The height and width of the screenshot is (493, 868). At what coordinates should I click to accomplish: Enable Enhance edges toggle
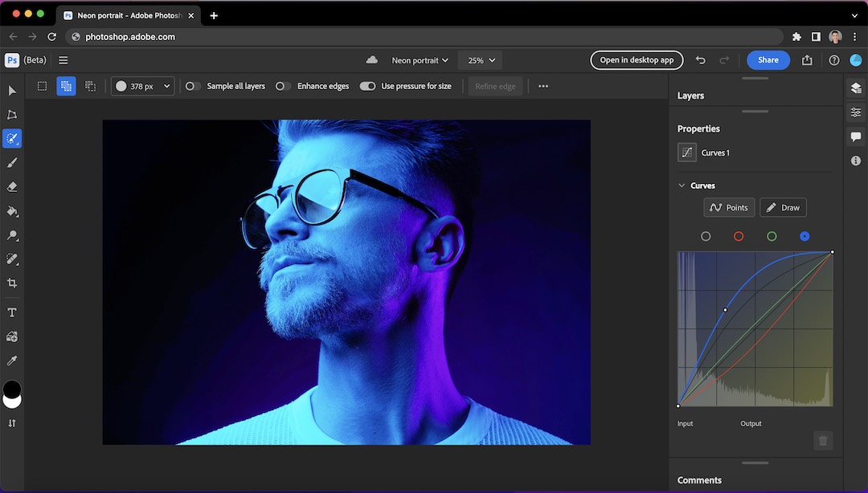283,87
